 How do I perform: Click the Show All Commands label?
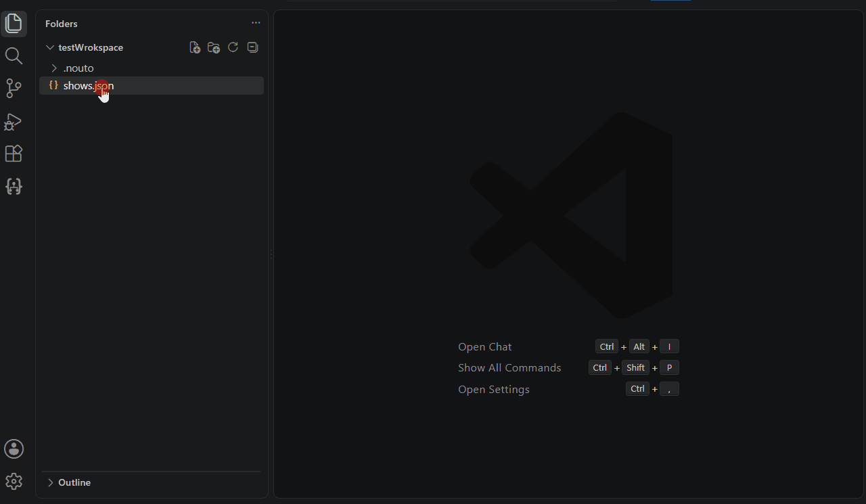tap(509, 367)
